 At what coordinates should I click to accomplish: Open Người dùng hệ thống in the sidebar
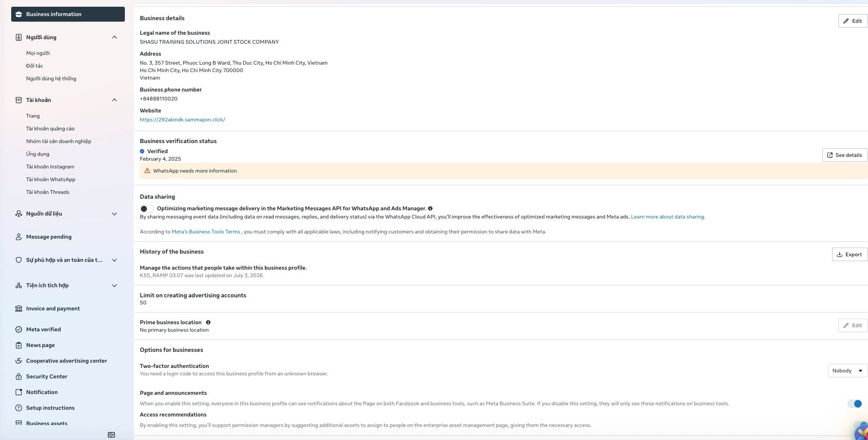click(x=51, y=78)
